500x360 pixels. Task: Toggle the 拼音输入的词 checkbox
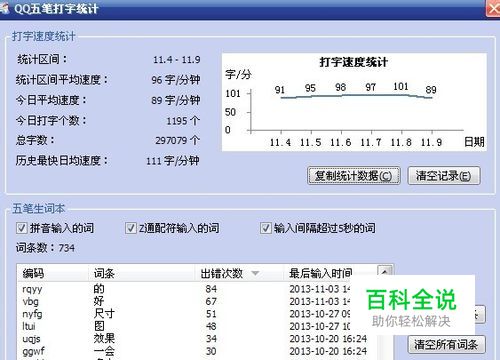point(21,228)
